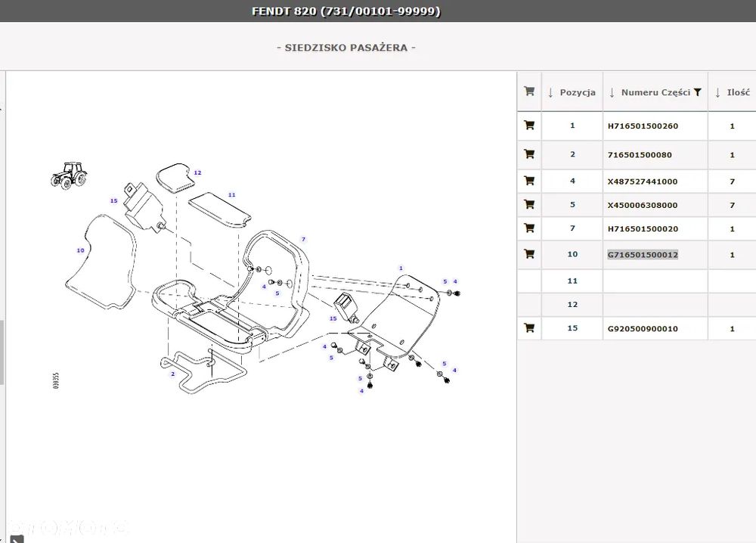Add part H716501500260 to cart

(x=529, y=126)
